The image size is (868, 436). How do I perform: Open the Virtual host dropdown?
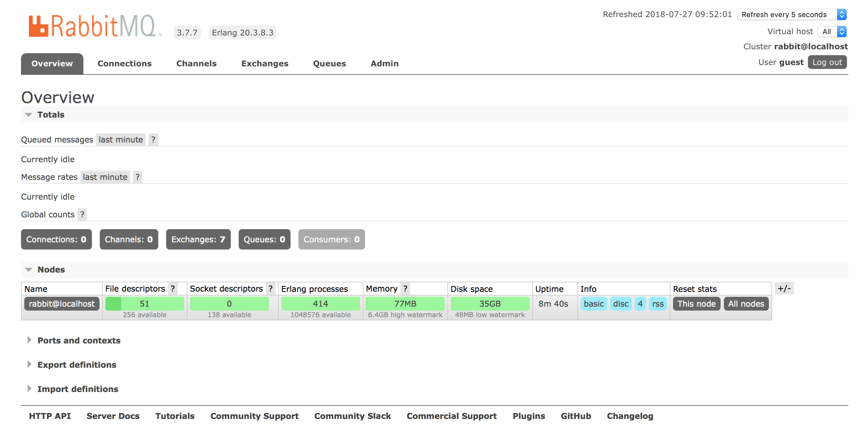(832, 32)
